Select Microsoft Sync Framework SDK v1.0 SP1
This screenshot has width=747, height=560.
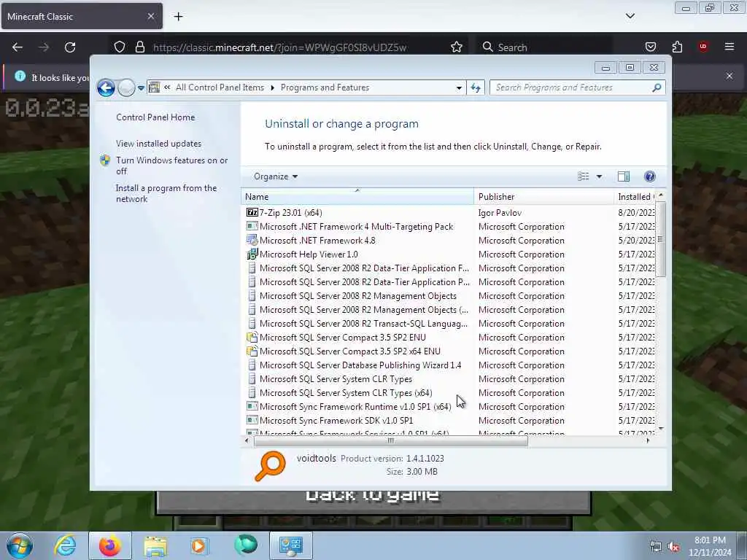(x=336, y=421)
